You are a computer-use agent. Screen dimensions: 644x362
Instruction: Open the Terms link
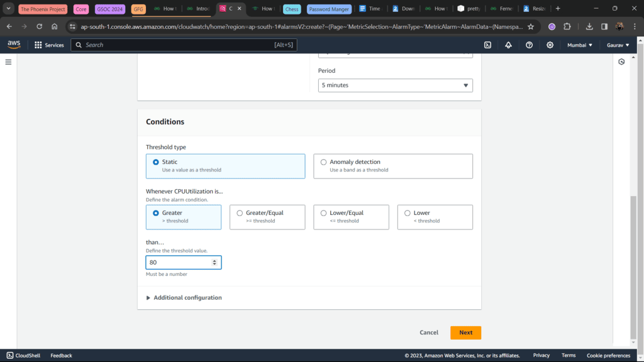pyautogui.click(x=569, y=356)
